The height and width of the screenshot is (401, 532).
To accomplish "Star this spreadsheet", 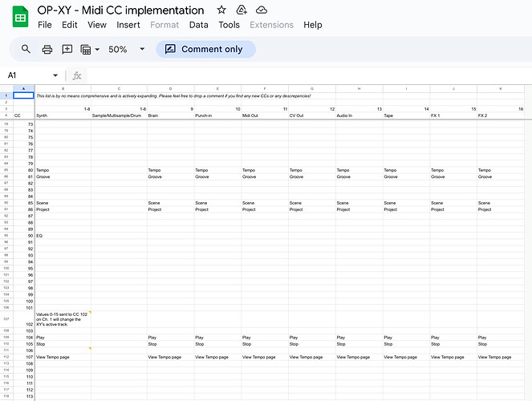I will pos(221,10).
